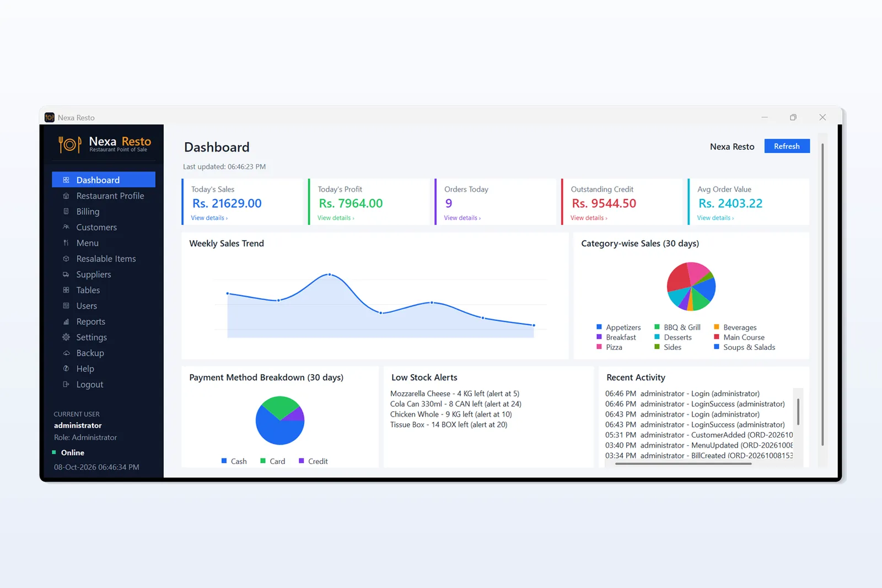Click the Customers people icon
The width and height of the screenshot is (882, 588).
click(x=66, y=227)
